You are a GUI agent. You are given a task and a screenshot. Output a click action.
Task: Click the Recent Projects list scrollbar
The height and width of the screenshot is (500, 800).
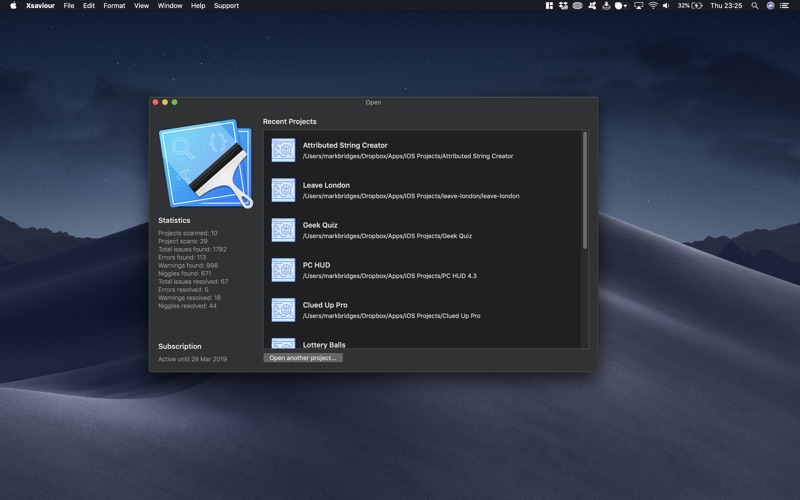click(584, 190)
